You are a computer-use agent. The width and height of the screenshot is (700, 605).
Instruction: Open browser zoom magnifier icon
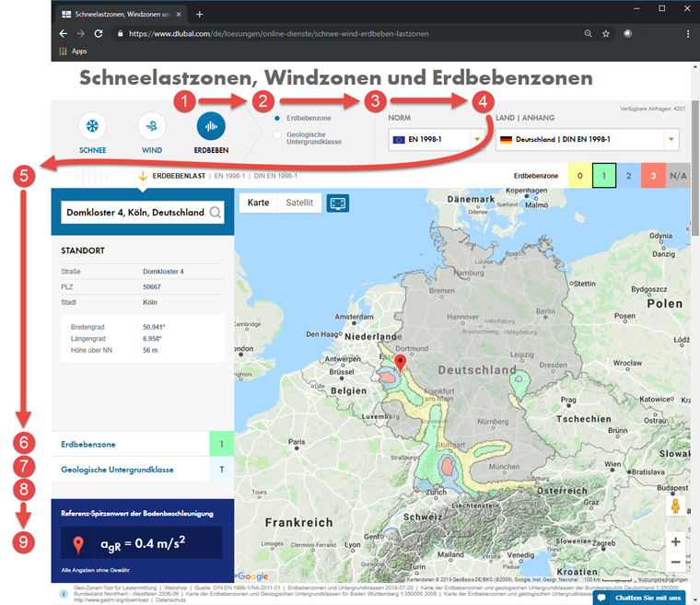pos(588,33)
